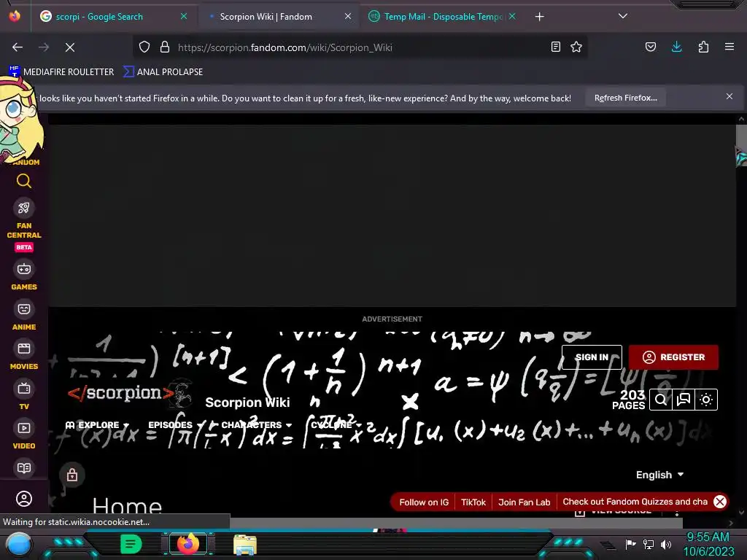Expand the EPISODES menu
747x560 pixels.
(x=177, y=425)
